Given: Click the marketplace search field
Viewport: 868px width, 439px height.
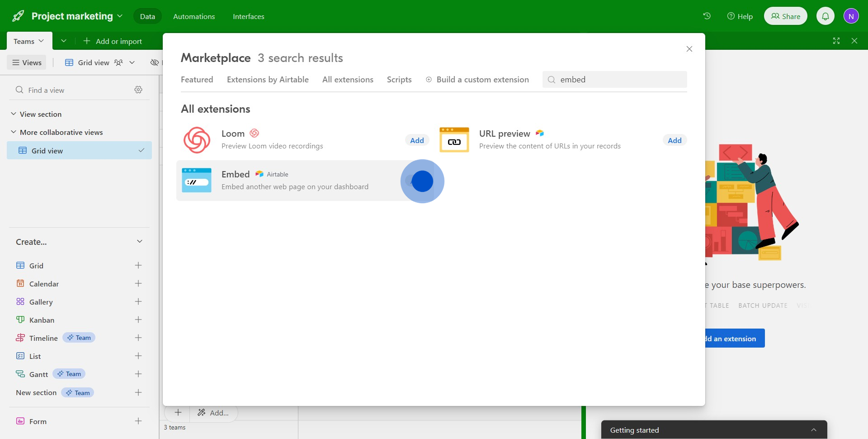Looking at the screenshot, I should (x=619, y=80).
